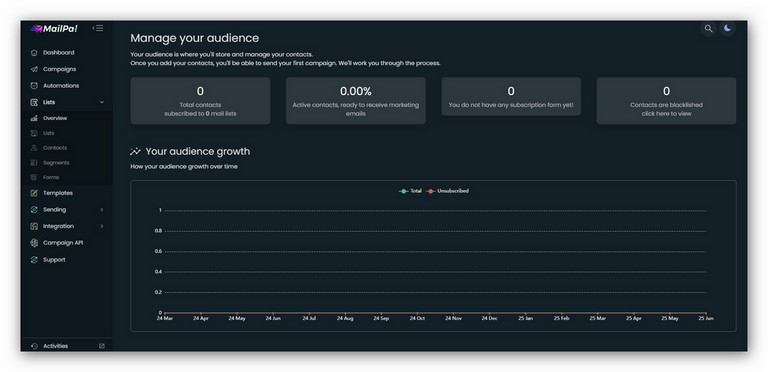Expand the Integration submenu arrow
The image size is (768, 372).
tap(102, 226)
